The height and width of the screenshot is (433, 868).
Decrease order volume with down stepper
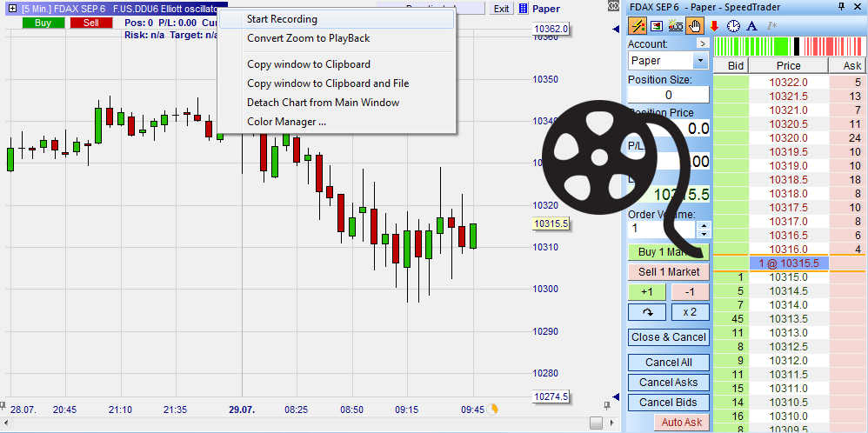(704, 233)
